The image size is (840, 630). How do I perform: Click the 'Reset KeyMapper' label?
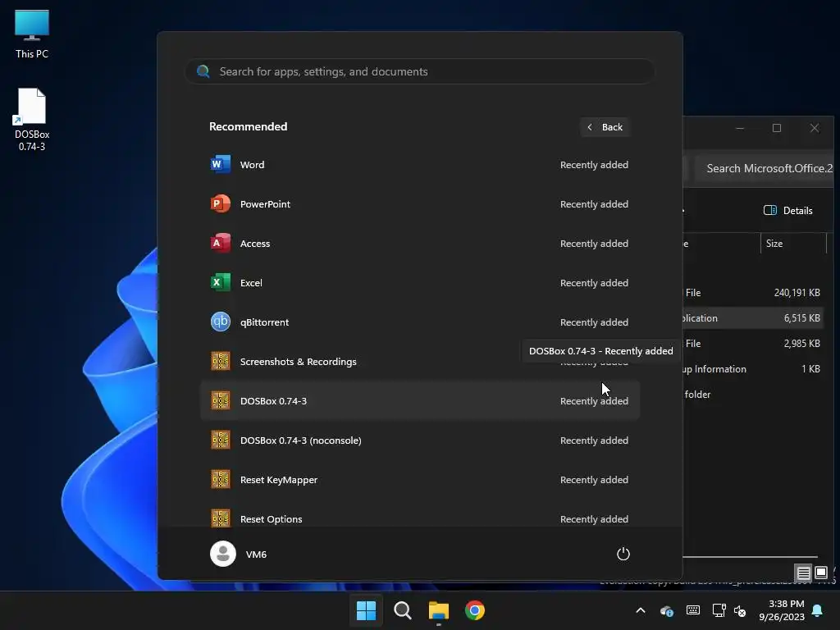279,479
